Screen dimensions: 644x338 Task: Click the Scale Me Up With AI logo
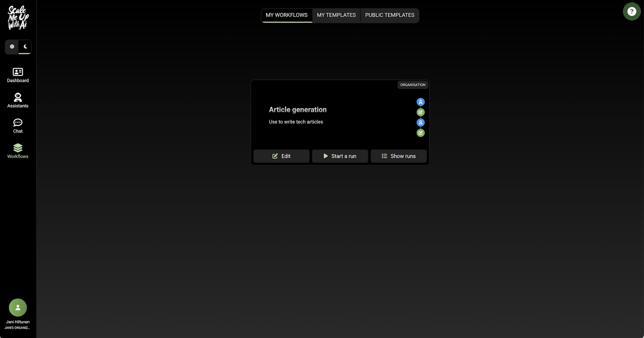18,18
